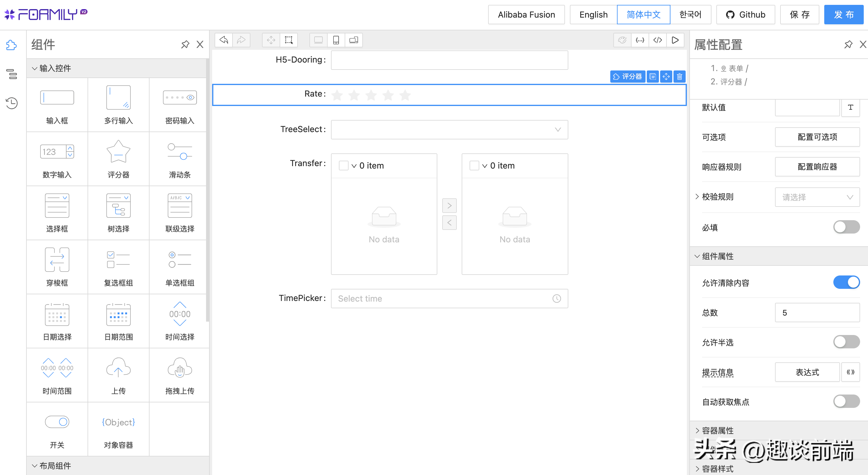Screen dimensions: 868x475
Task: Click the 评分器 breadcrumb item
Action: 731,82
